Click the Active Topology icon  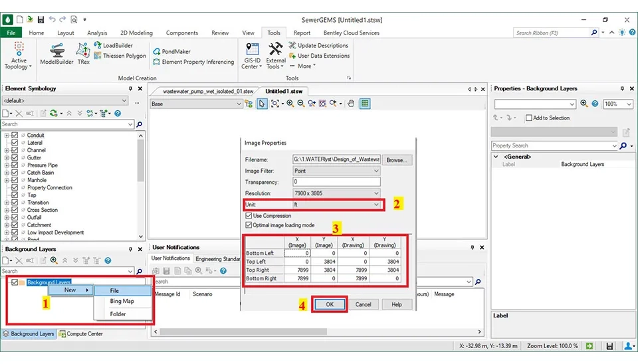(19, 54)
